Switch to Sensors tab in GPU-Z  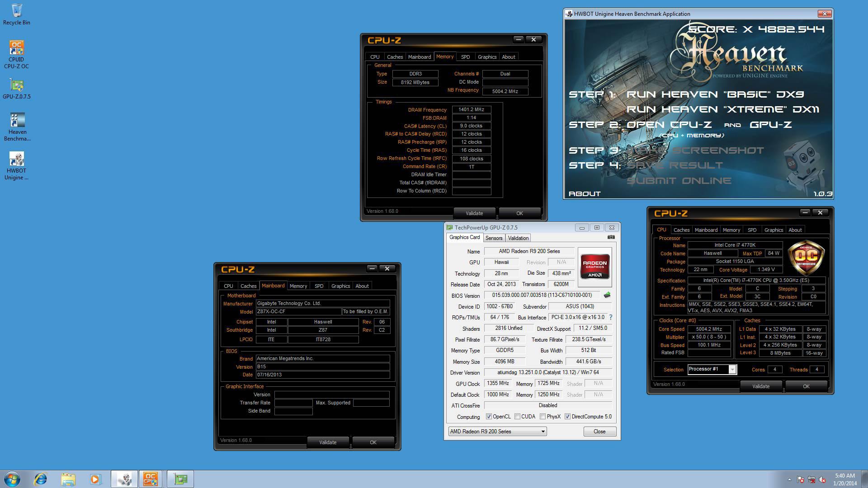tap(494, 238)
